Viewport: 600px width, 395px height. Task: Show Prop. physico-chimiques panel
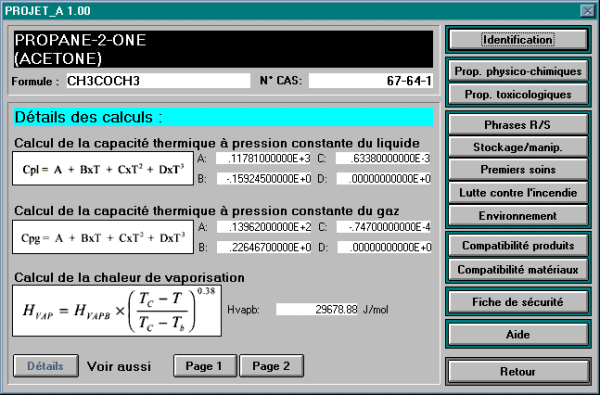point(518,71)
